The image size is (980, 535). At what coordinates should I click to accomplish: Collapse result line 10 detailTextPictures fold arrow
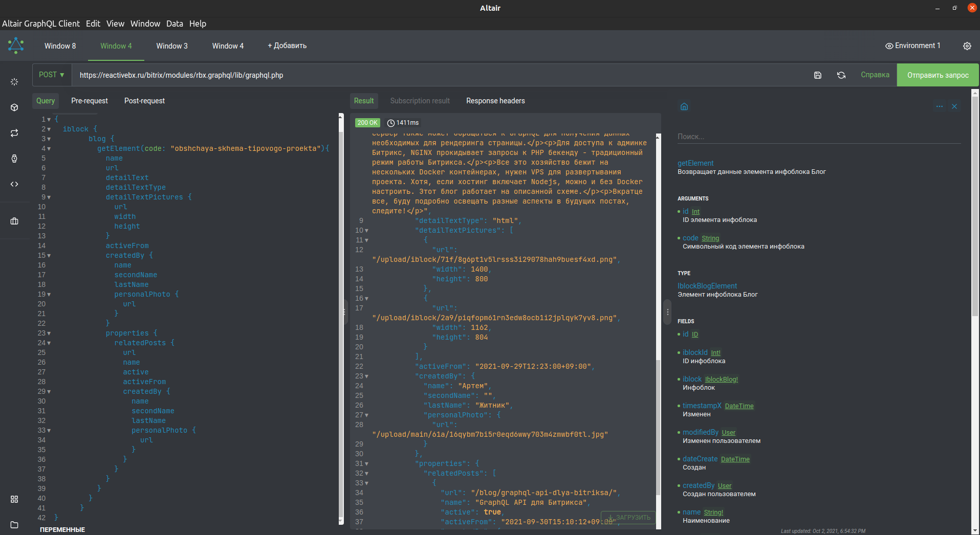click(366, 231)
